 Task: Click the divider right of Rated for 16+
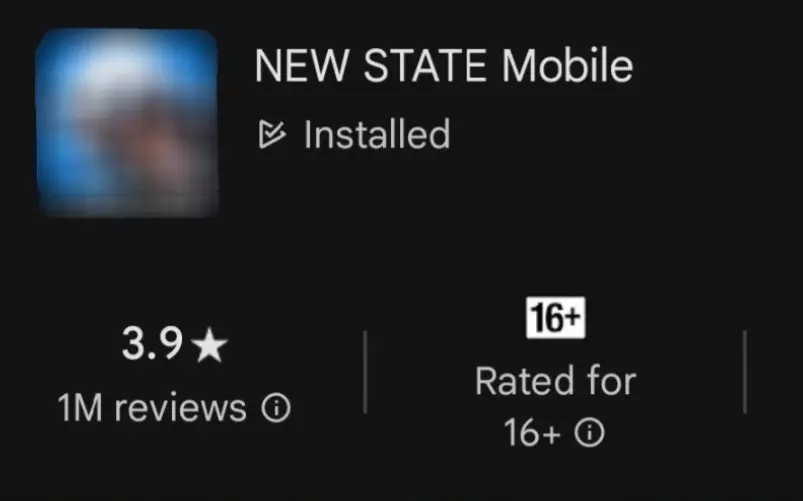(745, 372)
